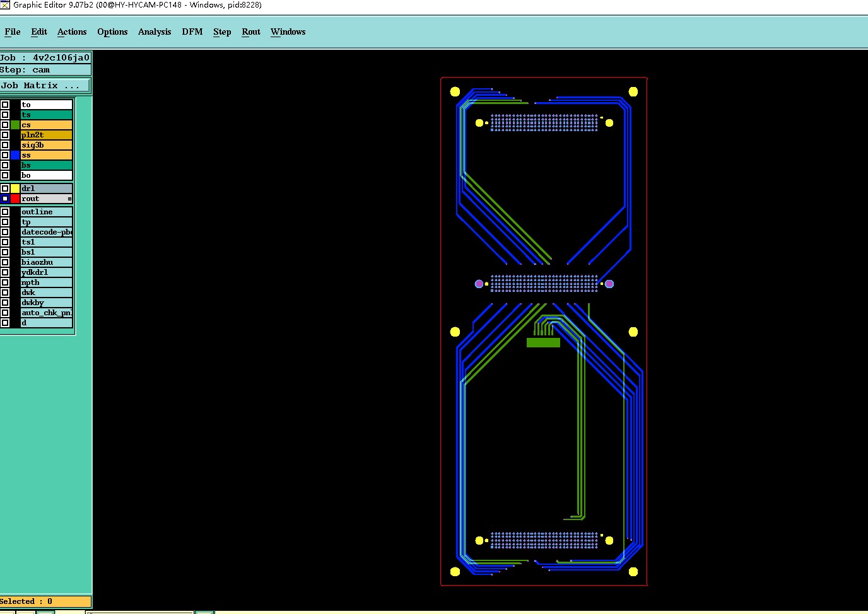Toggle the checkbox for layer npth
This screenshot has width=868, height=614.
click(x=5, y=282)
